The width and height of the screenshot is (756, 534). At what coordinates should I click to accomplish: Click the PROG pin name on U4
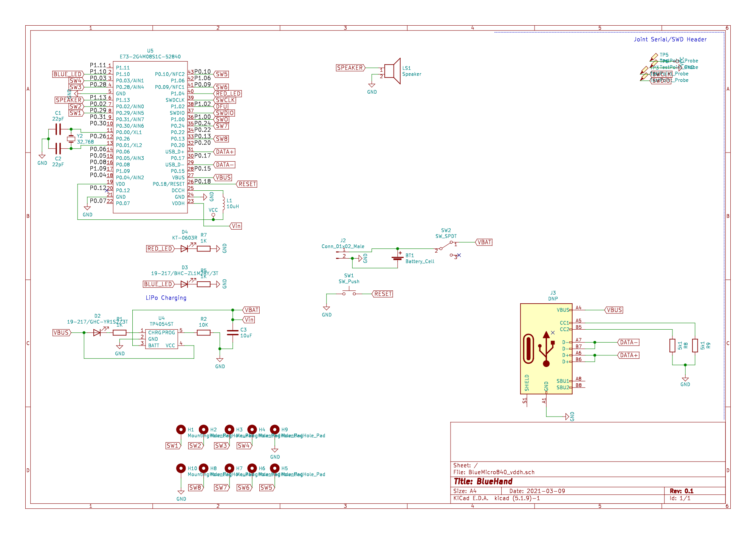tap(169, 333)
